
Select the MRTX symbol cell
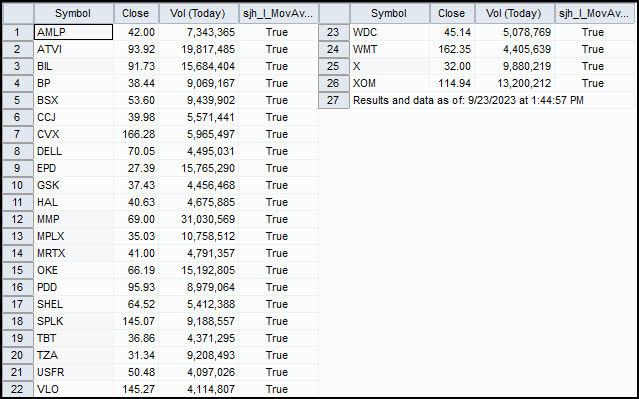point(73,253)
